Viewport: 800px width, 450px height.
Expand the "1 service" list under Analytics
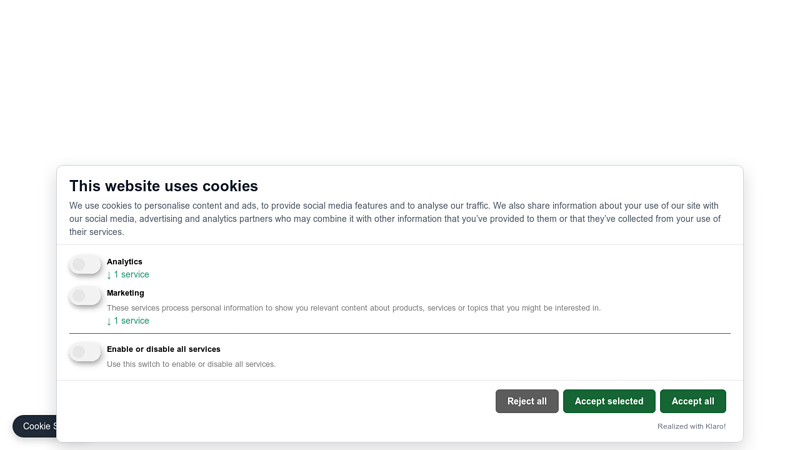pos(131,275)
